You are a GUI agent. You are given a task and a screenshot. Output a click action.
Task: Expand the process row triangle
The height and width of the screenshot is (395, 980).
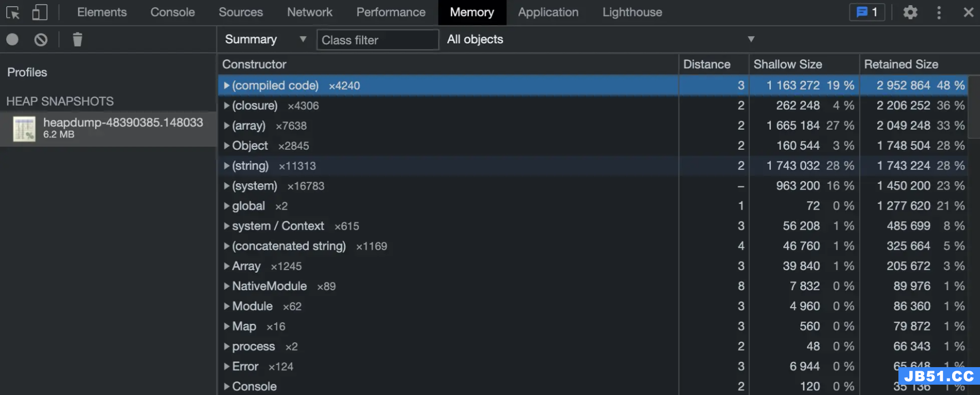(226, 346)
